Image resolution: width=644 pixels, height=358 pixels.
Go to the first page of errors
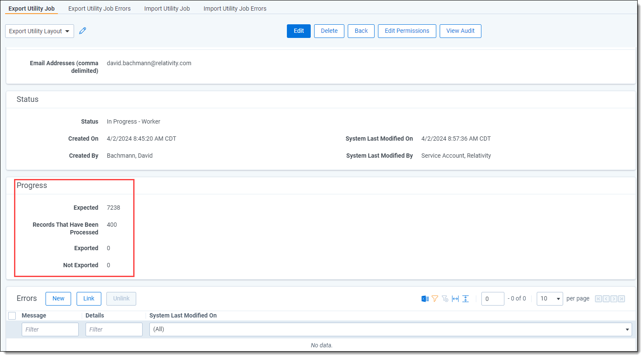[598, 299]
